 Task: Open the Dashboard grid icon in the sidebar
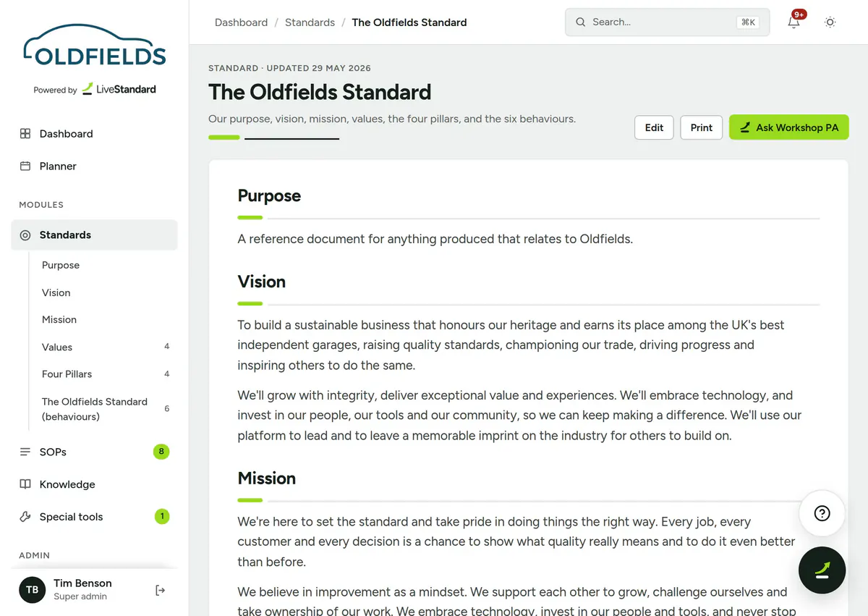(25, 134)
